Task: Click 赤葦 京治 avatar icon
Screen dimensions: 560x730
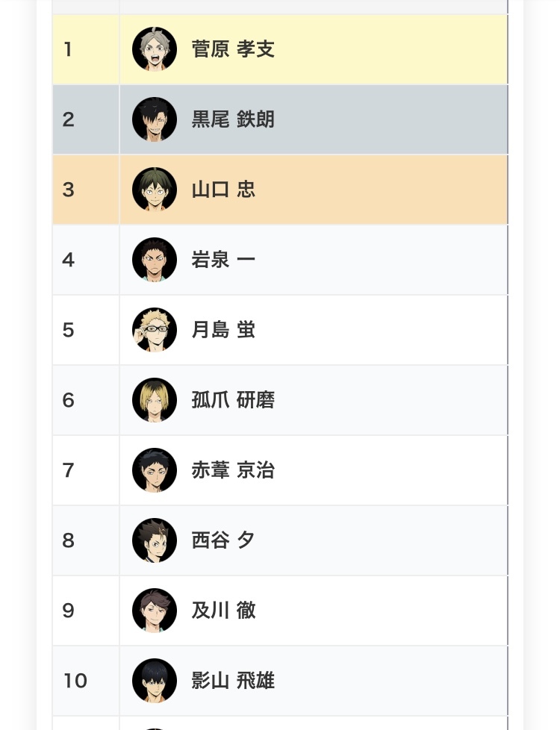Action: [x=155, y=470]
